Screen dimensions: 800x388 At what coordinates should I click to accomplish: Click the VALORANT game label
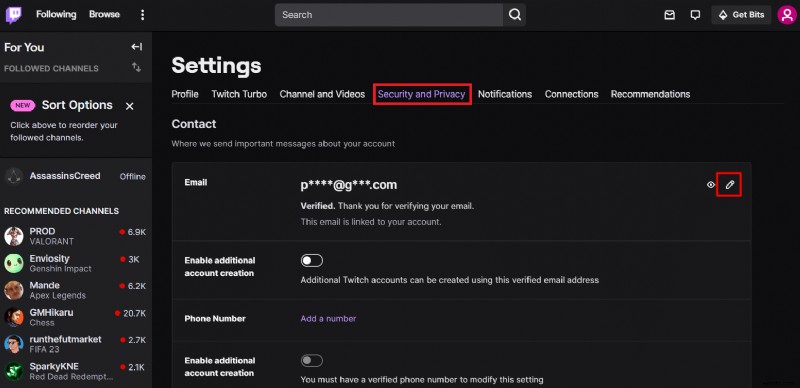(x=52, y=241)
